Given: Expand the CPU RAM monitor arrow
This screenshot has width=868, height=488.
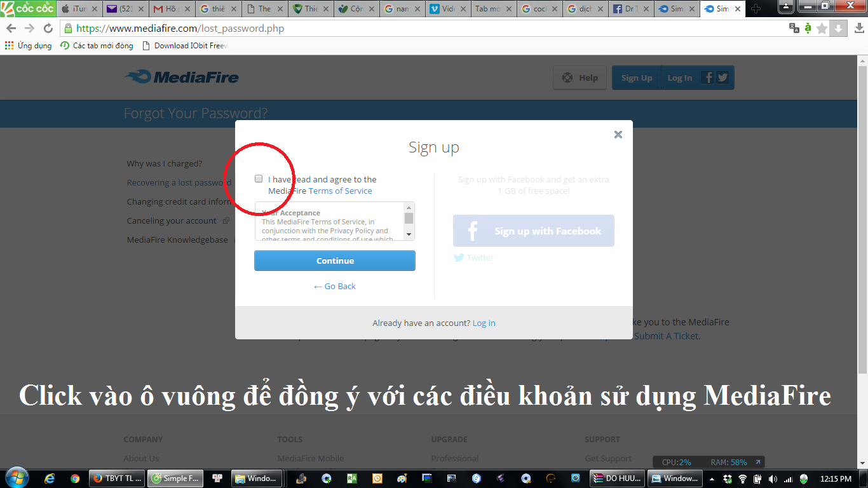Looking at the screenshot, I should (x=757, y=462).
